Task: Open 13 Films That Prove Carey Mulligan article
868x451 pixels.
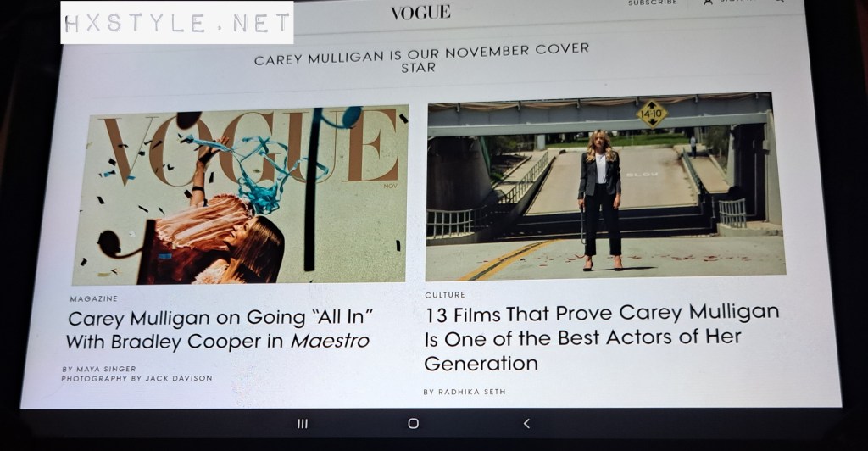Action: (x=602, y=338)
